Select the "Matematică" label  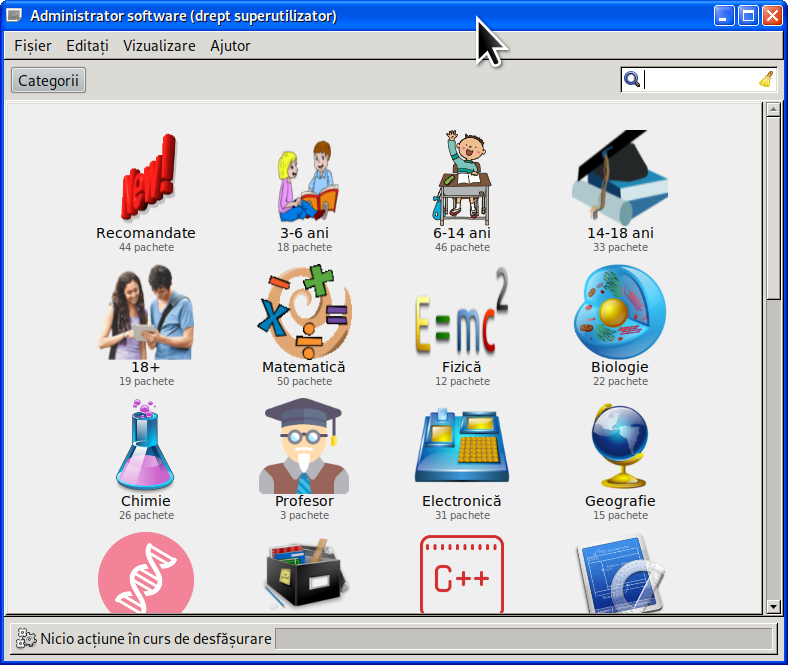(x=304, y=367)
